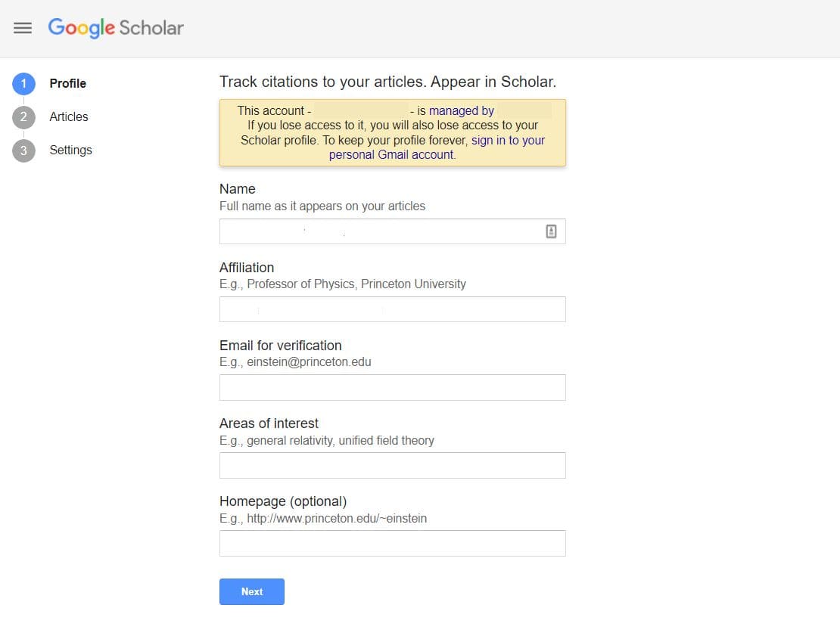Click the Affiliation input field
Viewport: 840px width, 636px height.
tap(392, 309)
